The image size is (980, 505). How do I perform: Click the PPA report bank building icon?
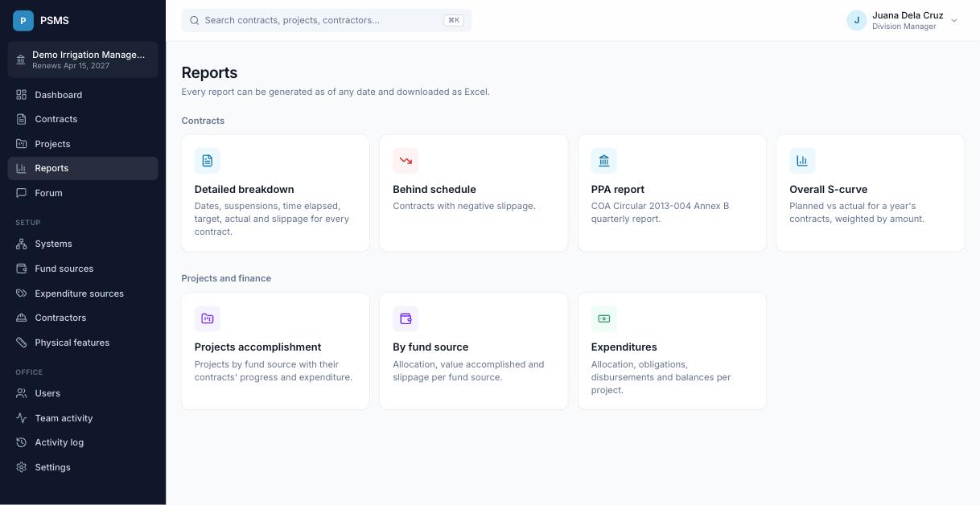(604, 161)
